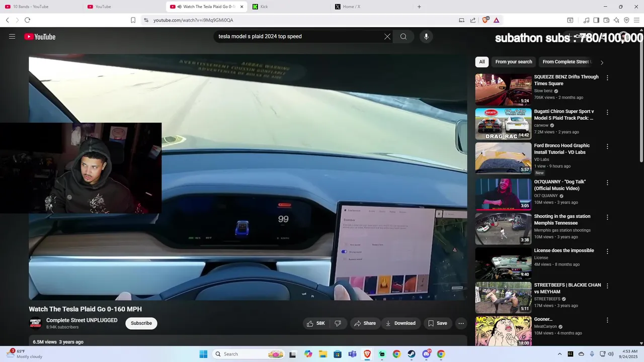The image size is (644, 362).
Task: Toggle the Brave sidebar panel
Action: point(596,20)
